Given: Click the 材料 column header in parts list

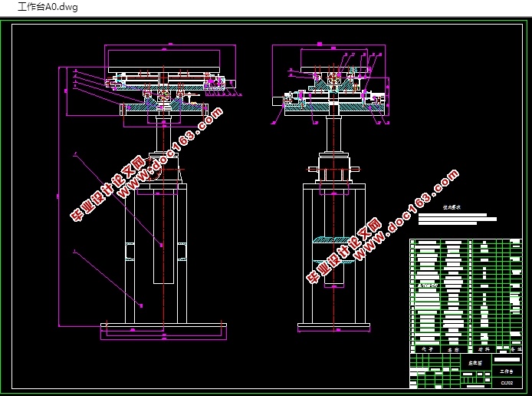Looking at the screenshot, I should coord(484,349).
